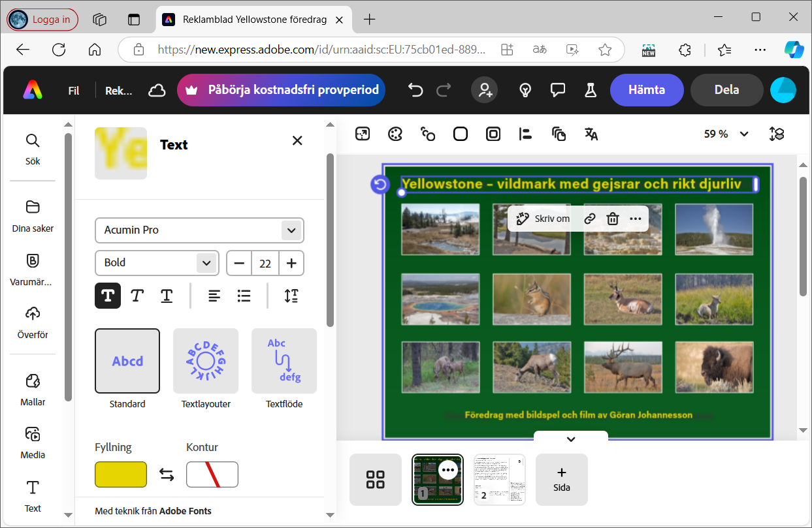This screenshot has width=812, height=528.
Task: Click the delete trash icon
Action: point(612,219)
